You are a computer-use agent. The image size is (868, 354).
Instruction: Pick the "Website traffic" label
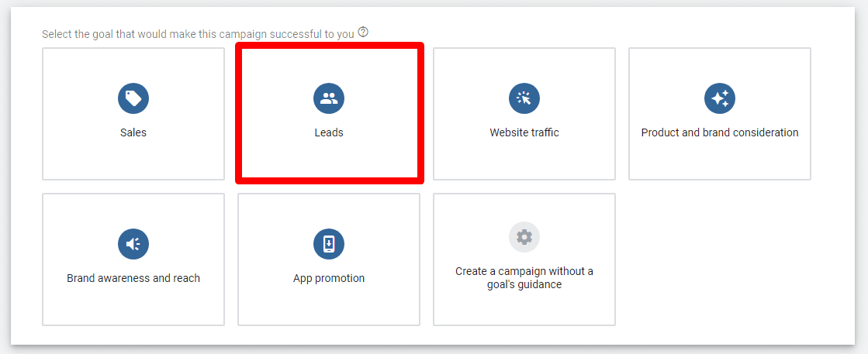tap(524, 132)
